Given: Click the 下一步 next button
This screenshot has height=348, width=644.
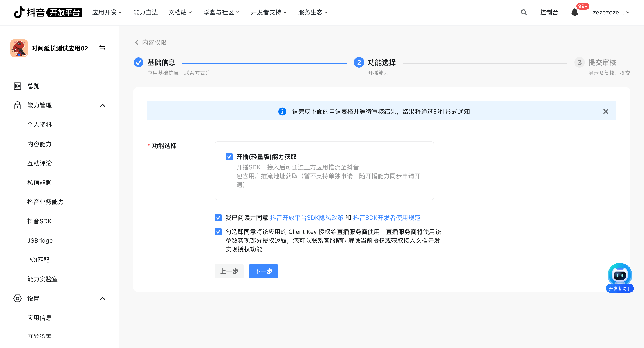Looking at the screenshot, I should 263,271.
